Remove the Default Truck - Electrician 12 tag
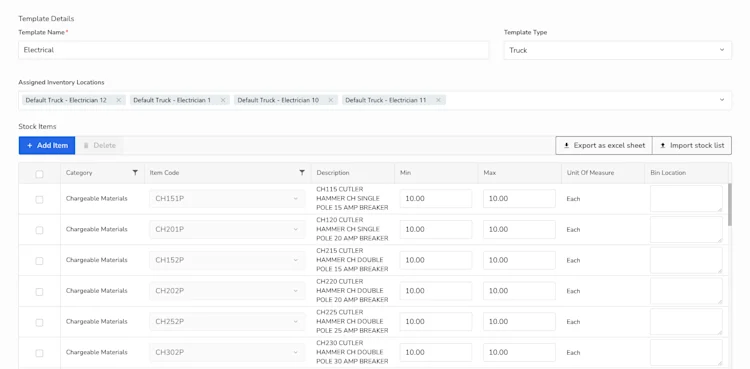Viewport: 750px width, 369px height. coord(119,101)
